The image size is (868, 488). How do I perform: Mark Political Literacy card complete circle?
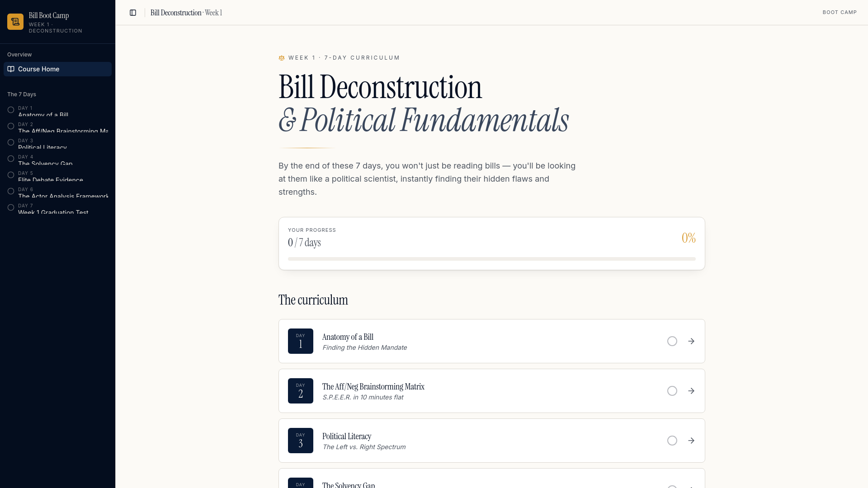[x=672, y=441]
